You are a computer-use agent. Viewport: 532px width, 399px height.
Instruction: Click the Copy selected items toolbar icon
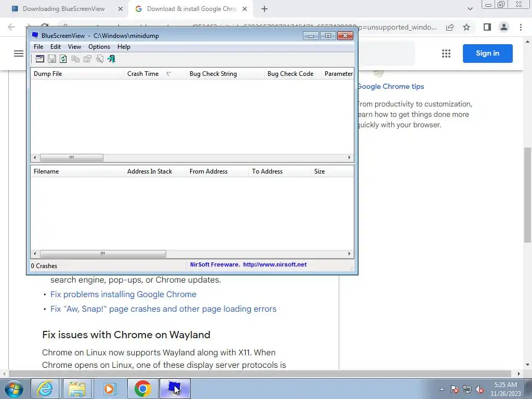[75, 59]
